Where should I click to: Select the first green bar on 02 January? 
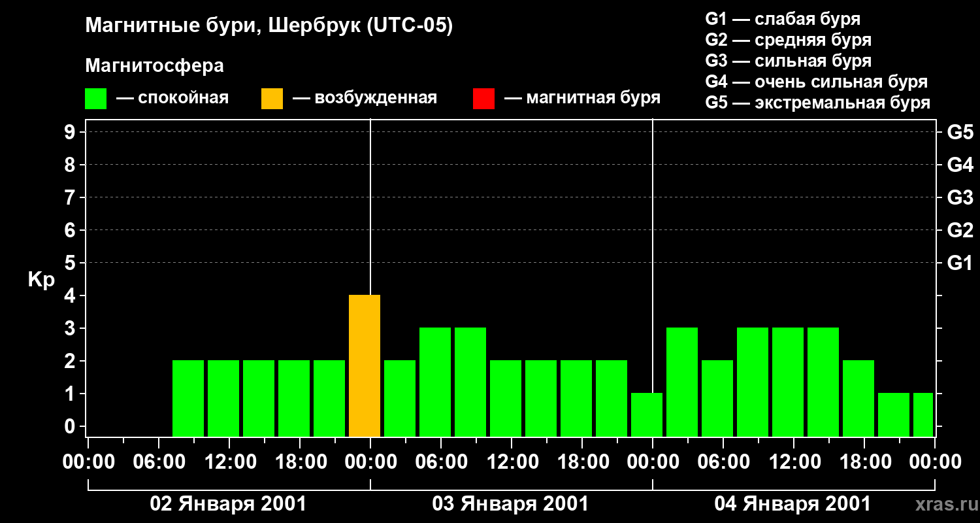coord(188,399)
